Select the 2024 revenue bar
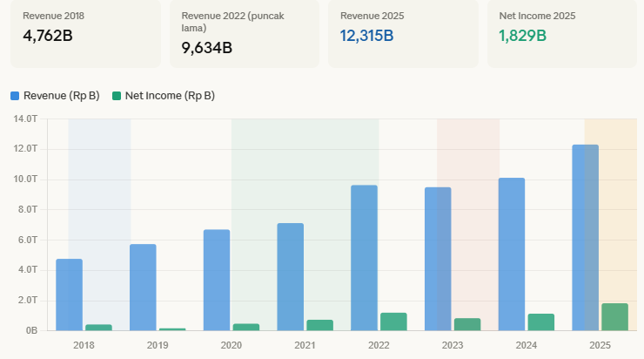The height and width of the screenshot is (359, 644). [x=512, y=254]
